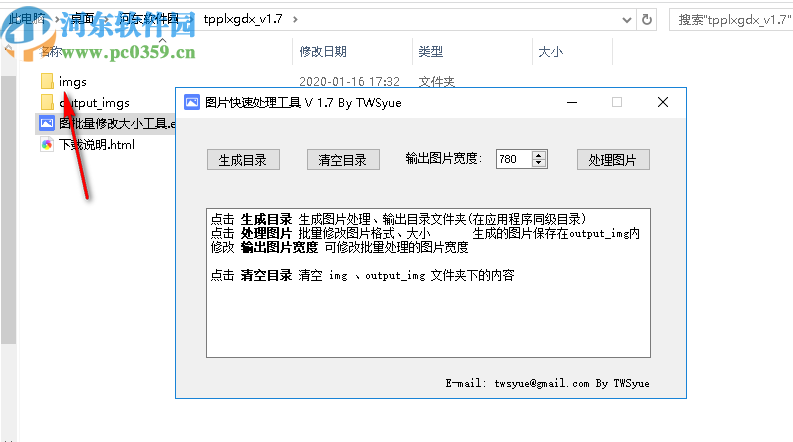Click the app icon in the tool's title bar

[x=192, y=103]
